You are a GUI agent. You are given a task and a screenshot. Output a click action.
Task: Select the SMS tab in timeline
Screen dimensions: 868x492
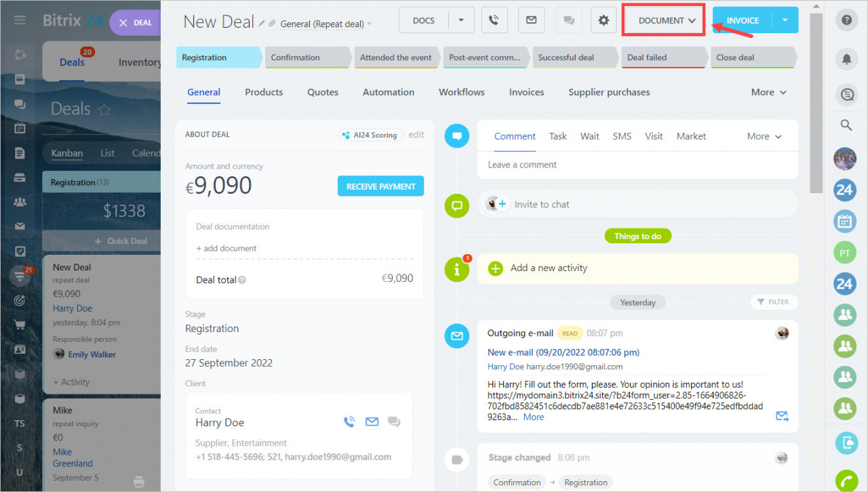click(622, 136)
